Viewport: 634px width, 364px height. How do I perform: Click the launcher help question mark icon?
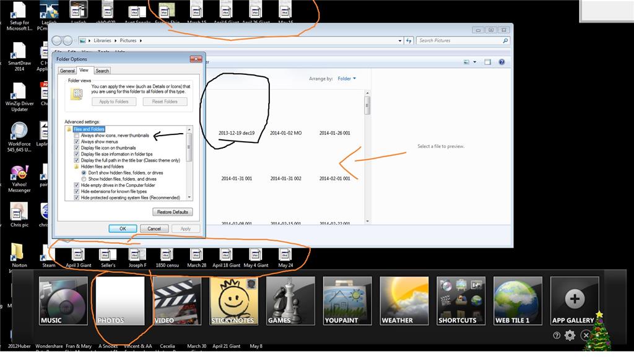[x=557, y=336]
